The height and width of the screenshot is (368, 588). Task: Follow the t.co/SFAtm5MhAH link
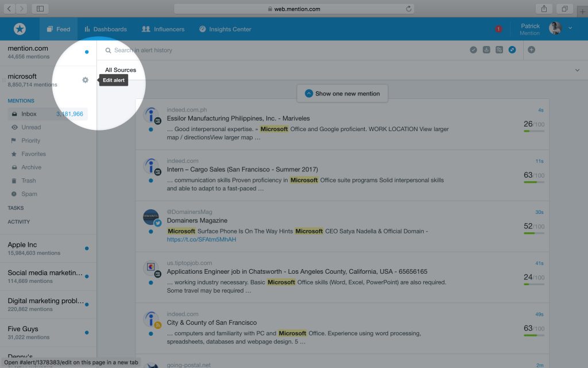(202, 240)
